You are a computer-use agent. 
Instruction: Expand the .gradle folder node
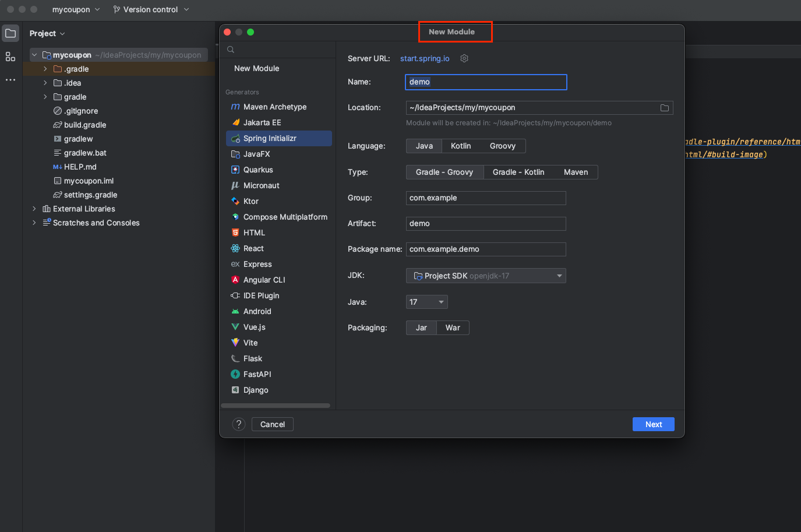coord(45,69)
